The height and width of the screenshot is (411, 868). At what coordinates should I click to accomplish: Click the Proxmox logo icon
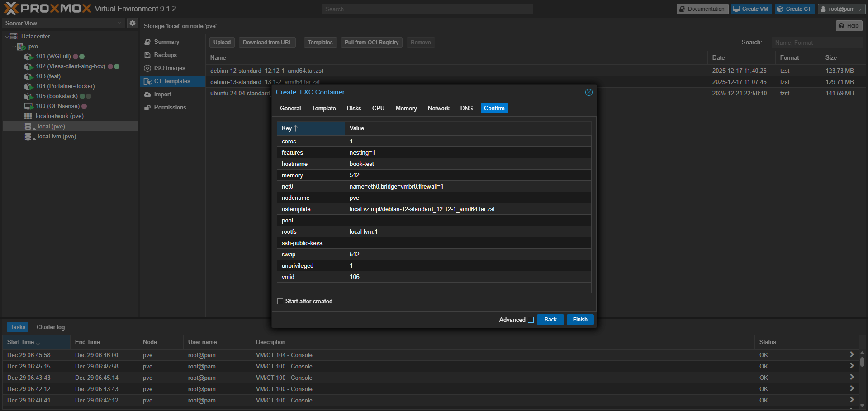(11, 9)
